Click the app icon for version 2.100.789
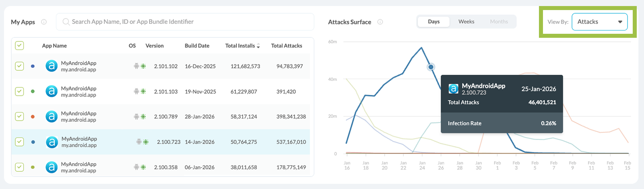 point(52,117)
